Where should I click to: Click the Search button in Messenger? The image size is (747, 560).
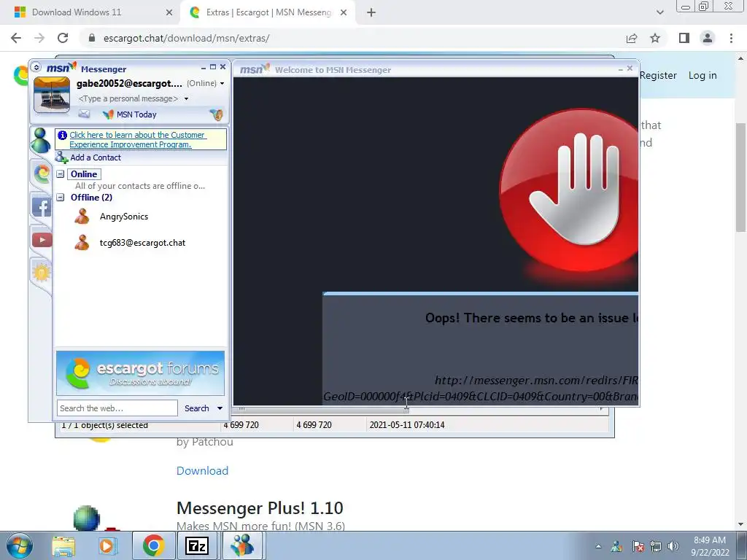pyautogui.click(x=197, y=408)
